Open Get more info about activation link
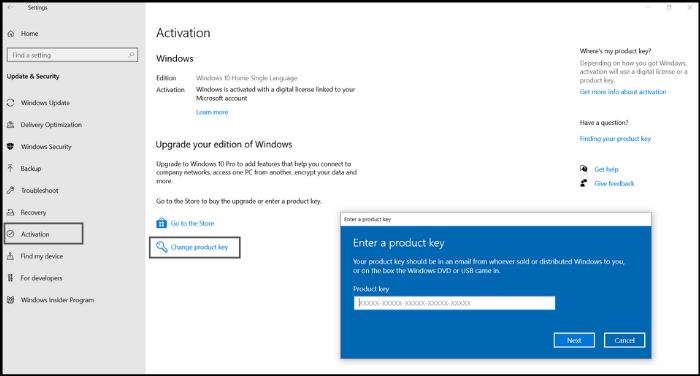The height and width of the screenshot is (376, 700). tap(623, 92)
